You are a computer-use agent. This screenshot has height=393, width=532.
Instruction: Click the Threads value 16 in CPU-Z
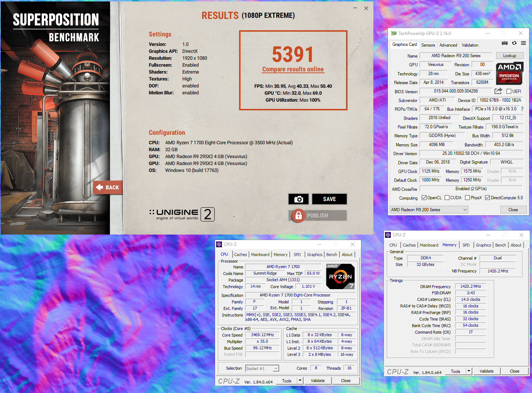pos(349,368)
